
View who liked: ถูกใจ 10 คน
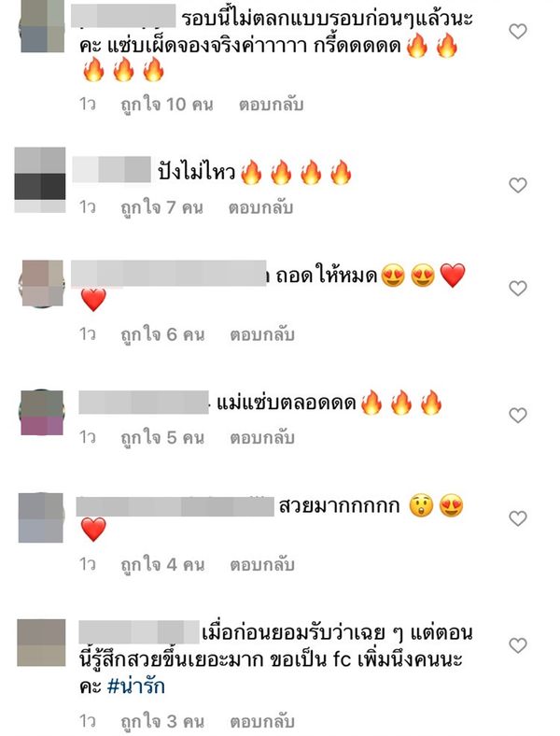167,105
